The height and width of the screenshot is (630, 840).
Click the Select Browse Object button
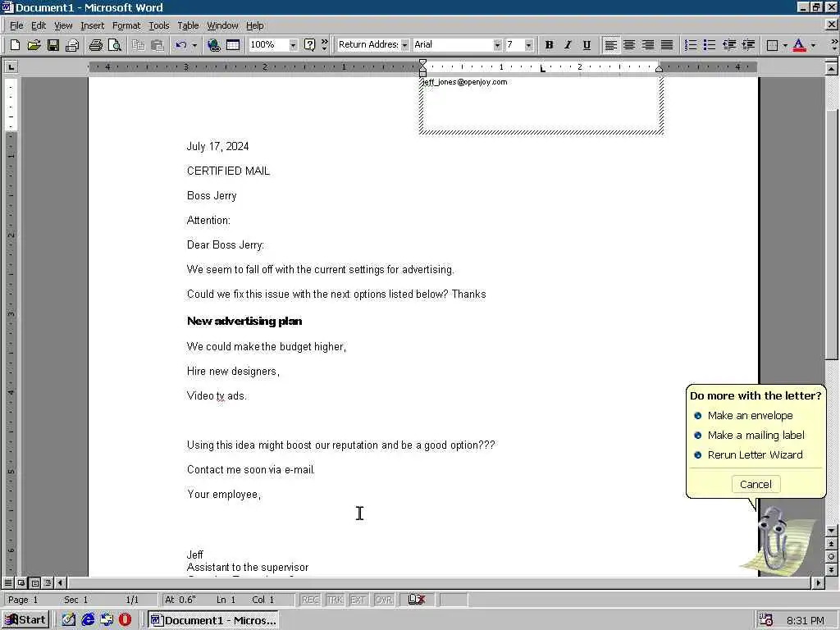point(831,557)
